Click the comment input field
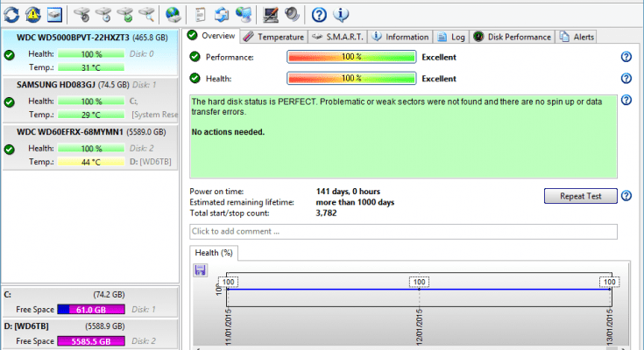This screenshot has height=350, width=644. [x=403, y=232]
